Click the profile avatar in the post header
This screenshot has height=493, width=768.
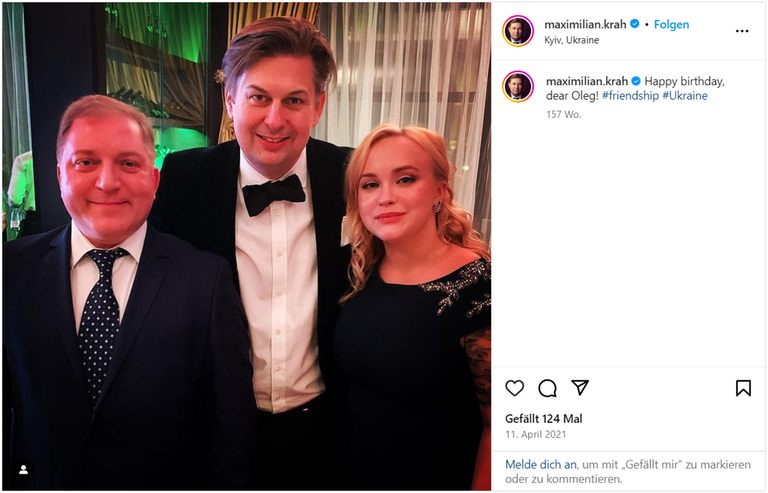point(518,31)
